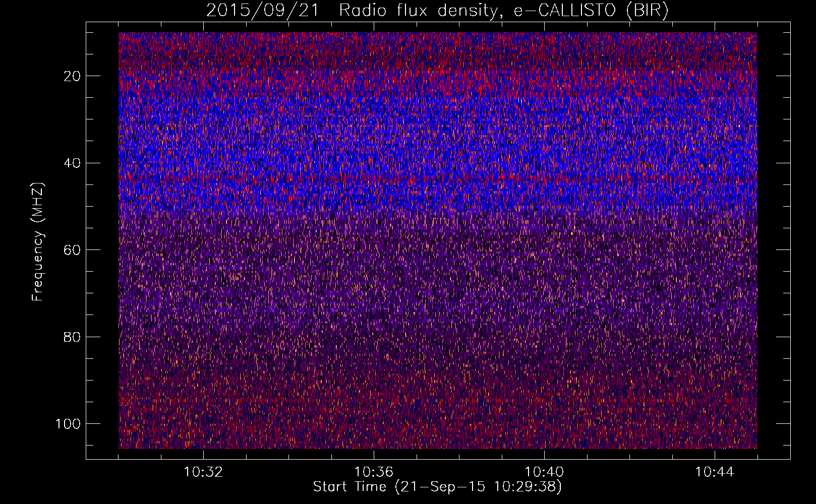
Task: Click the 80 MHz frequency tick label
Action: click(x=73, y=337)
